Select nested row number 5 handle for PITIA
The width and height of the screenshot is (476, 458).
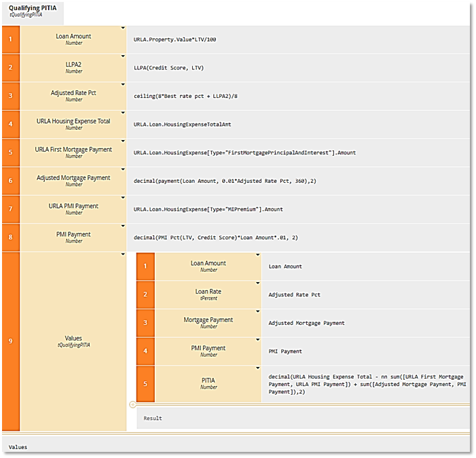pos(145,384)
